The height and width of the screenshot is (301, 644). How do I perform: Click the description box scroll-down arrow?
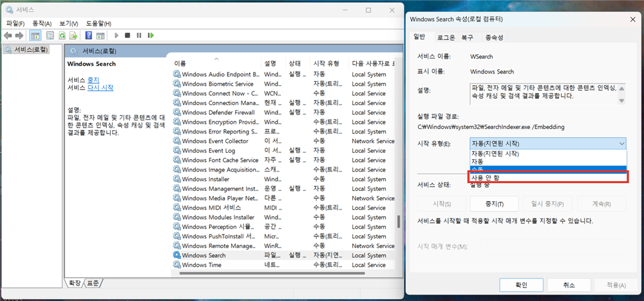(x=621, y=101)
